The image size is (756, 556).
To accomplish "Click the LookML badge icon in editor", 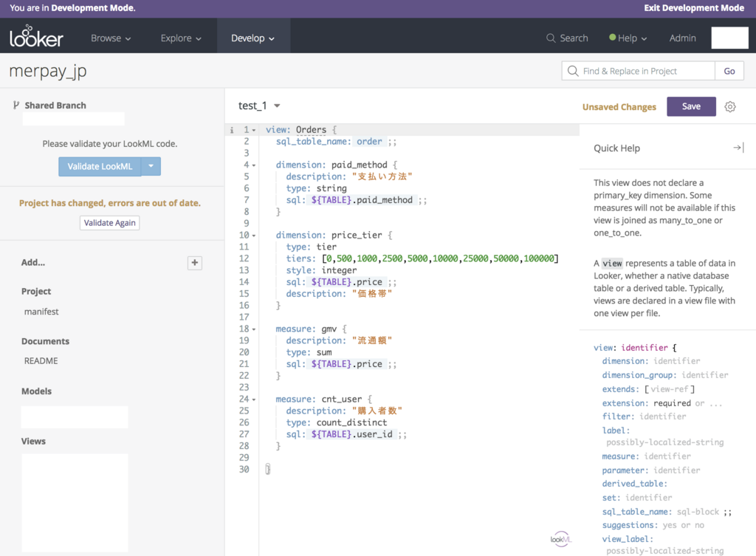I will [x=560, y=538].
